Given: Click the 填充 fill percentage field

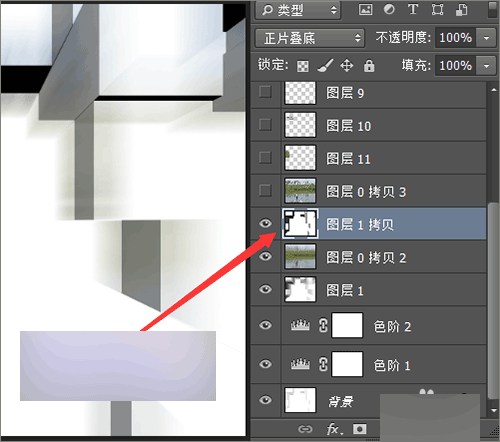Looking at the screenshot, I should tap(455, 66).
